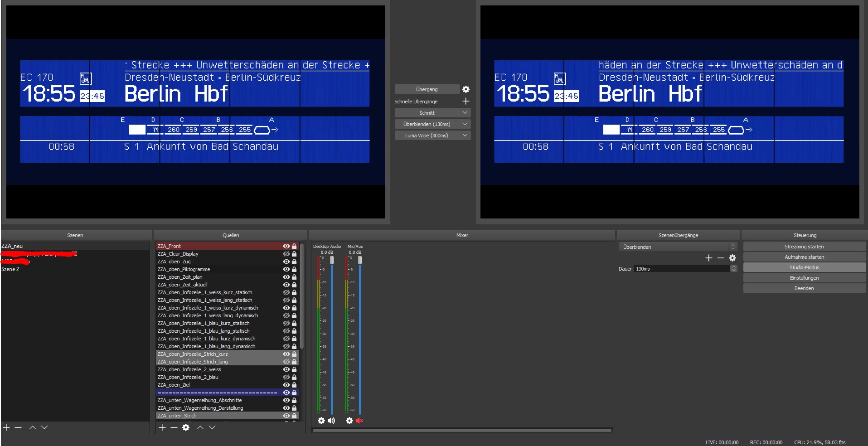This screenshot has width=868, height=446.
Task: Toggle the Studio-Modus button
Action: point(804,267)
